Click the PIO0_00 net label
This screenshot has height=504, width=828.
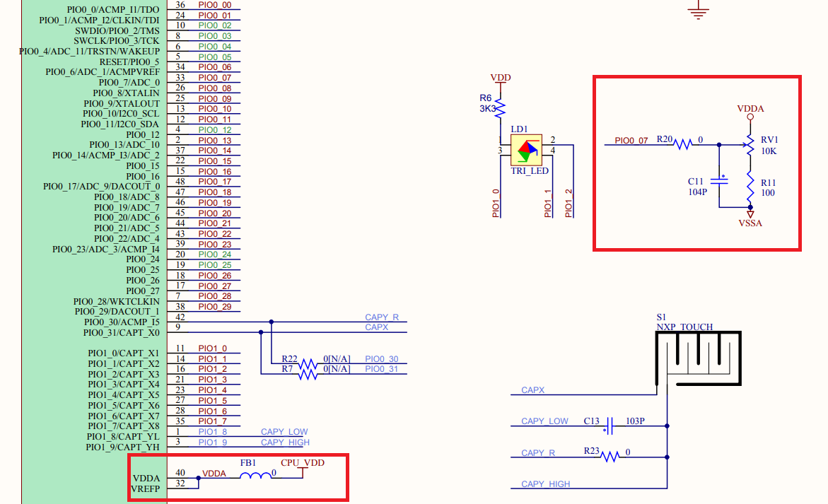[x=215, y=5]
